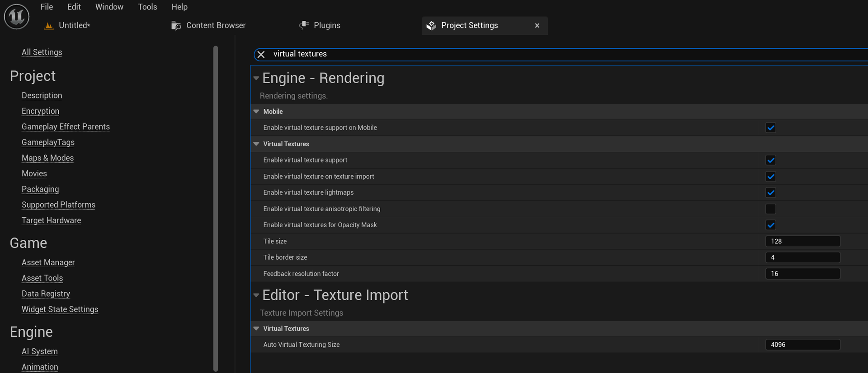The image size is (868, 373).
Task: Clear the search with the X icon
Action: click(261, 55)
